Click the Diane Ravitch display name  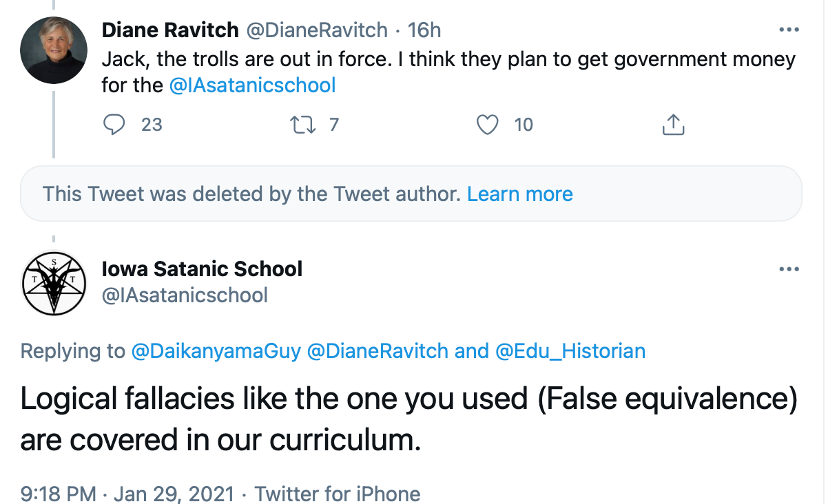click(170, 30)
